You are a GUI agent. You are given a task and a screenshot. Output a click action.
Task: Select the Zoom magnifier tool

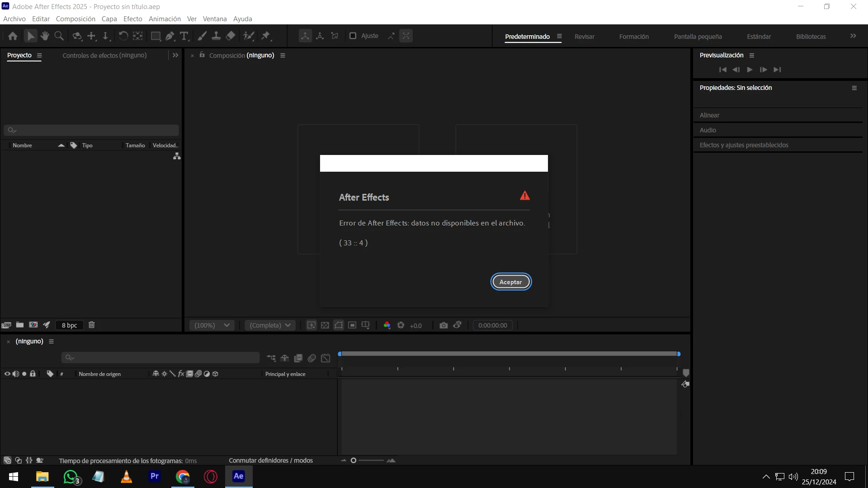[x=59, y=36]
